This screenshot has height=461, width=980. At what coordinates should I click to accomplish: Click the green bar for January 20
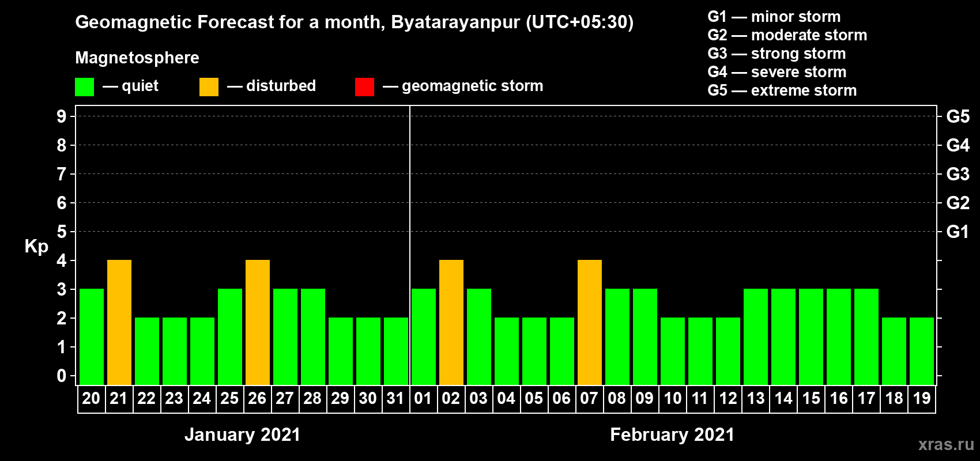pos(92,337)
